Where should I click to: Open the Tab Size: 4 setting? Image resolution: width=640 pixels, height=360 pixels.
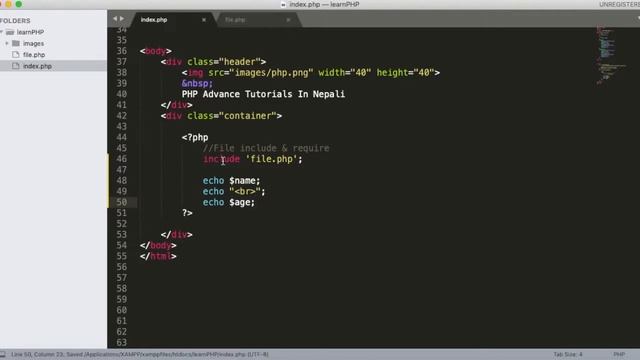click(x=568, y=354)
